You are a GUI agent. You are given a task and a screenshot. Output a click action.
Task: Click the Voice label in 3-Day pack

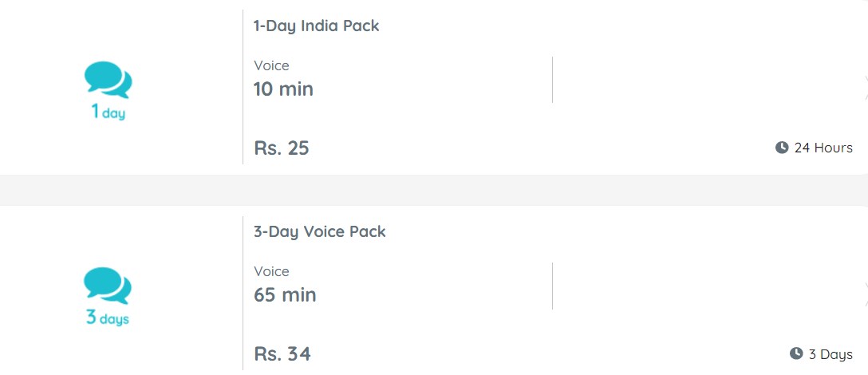click(x=271, y=271)
